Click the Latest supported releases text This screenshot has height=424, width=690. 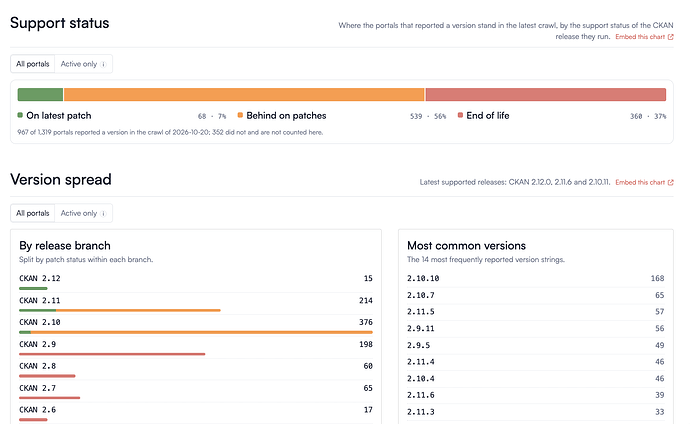click(514, 182)
